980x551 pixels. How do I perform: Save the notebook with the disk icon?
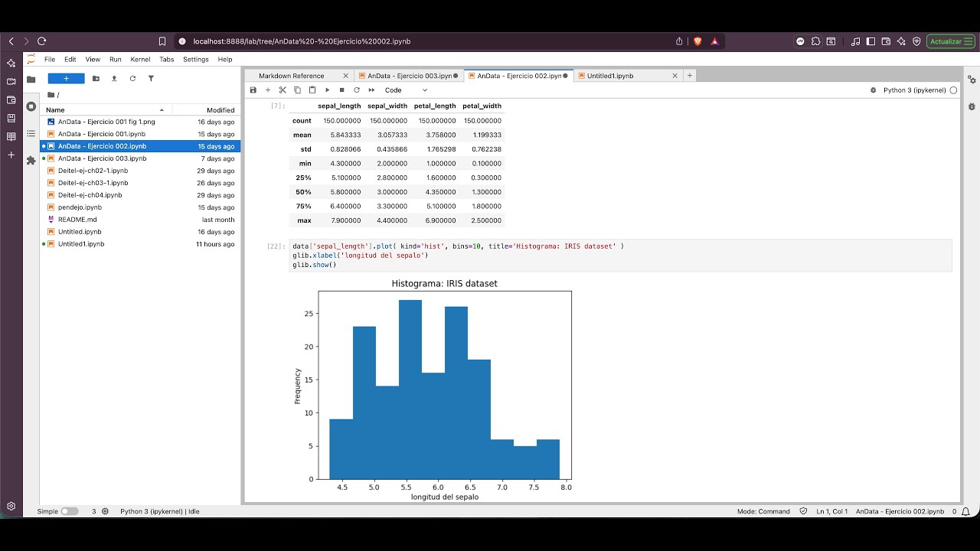pyautogui.click(x=253, y=90)
